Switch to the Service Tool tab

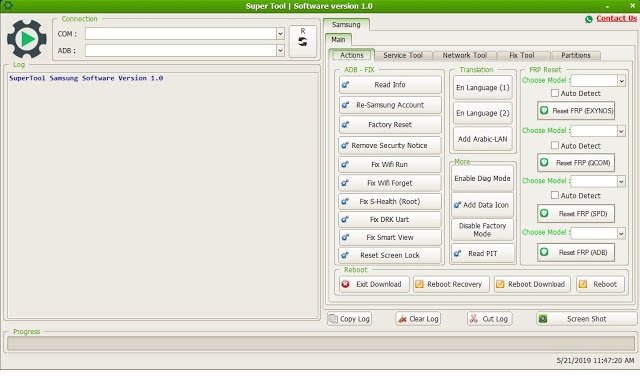tap(403, 55)
